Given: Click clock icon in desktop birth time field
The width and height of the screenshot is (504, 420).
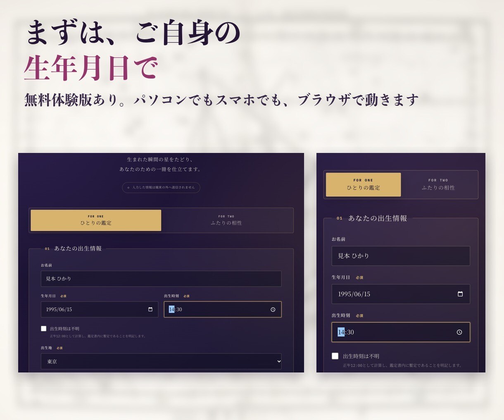Looking at the screenshot, I should coord(273,310).
